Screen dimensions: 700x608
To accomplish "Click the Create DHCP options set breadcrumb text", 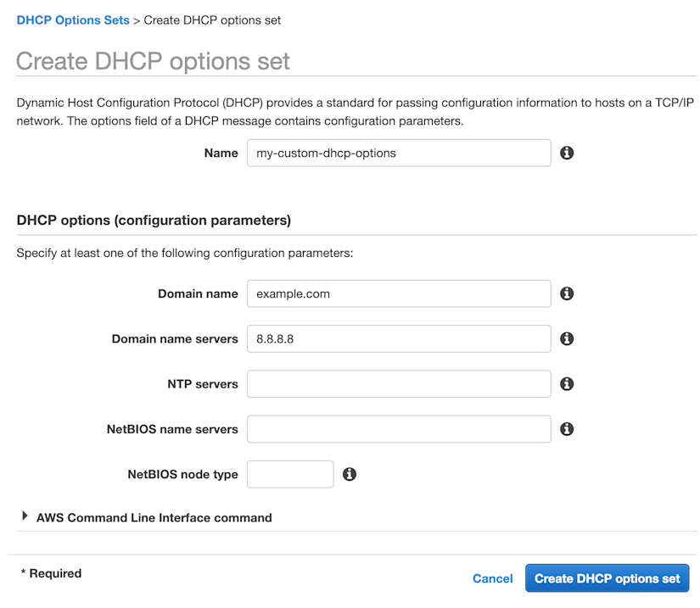I will click(x=212, y=20).
